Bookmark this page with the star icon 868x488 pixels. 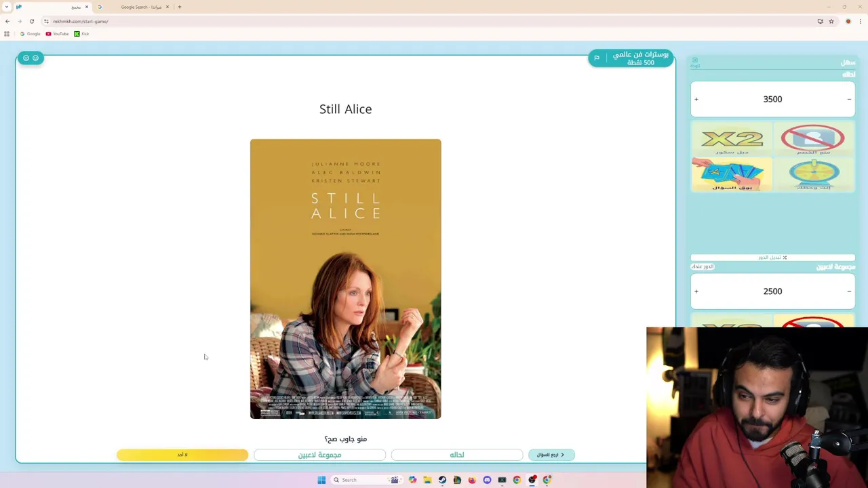[831, 21]
